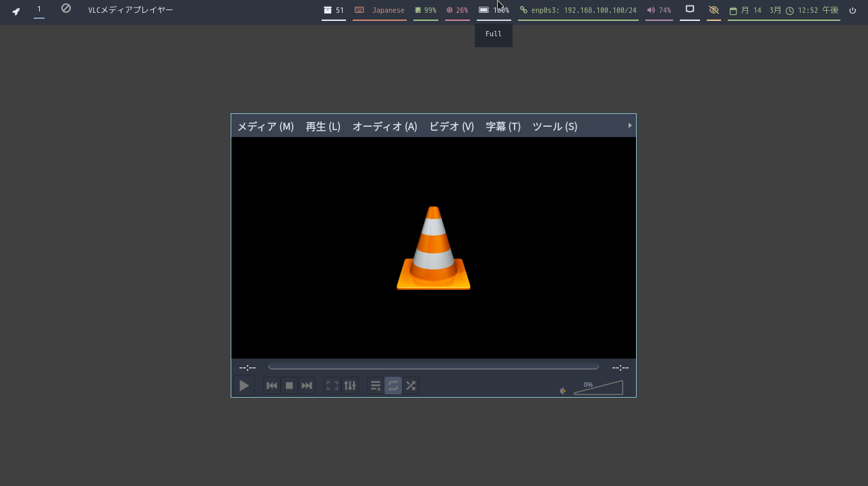Click the VLC cone logo in the video area

(x=434, y=248)
